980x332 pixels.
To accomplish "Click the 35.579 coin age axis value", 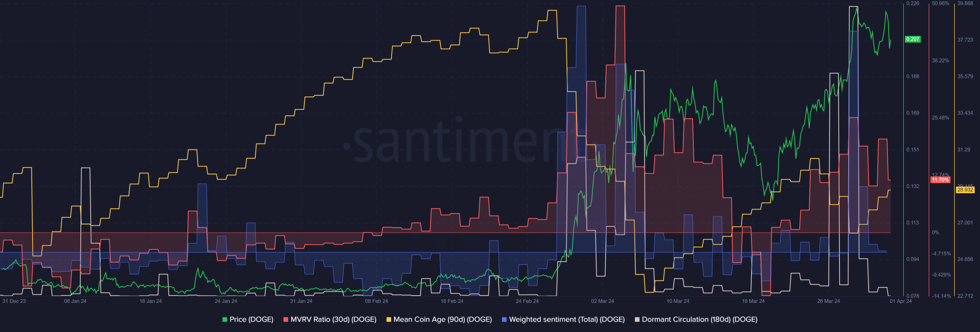I will (x=965, y=76).
